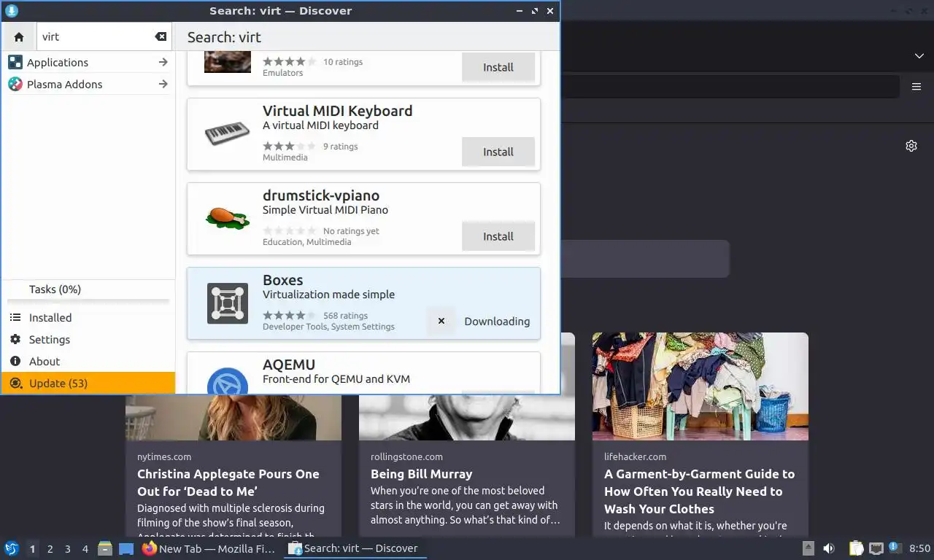Screen dimensions: 934x560
Task: Open the volume control tray icon
Action: tap(829, 548)
